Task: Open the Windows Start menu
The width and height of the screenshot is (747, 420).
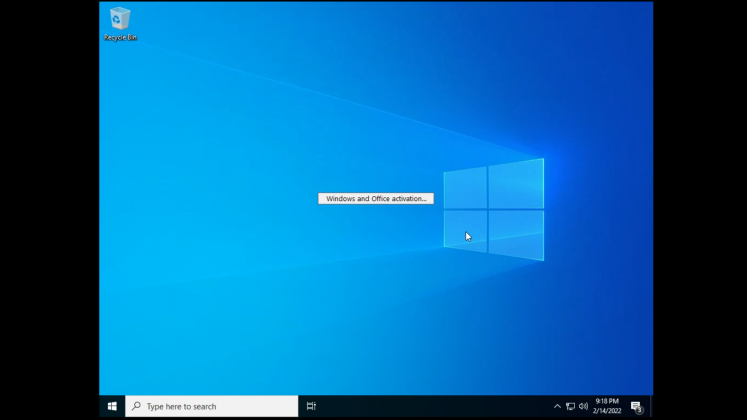Action: (112, 406)
